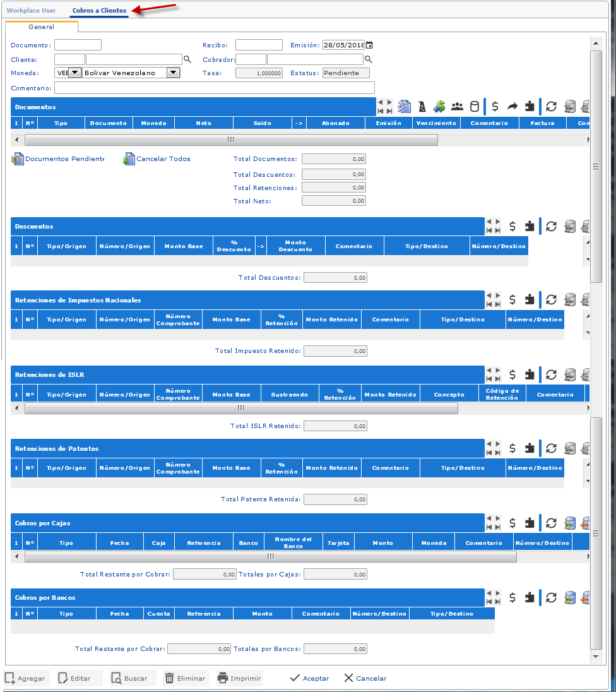Click the document list icon in Documentos toolbar
This screenshot has width=616, height=692.
pyautogui.click(x=404, y=106)
